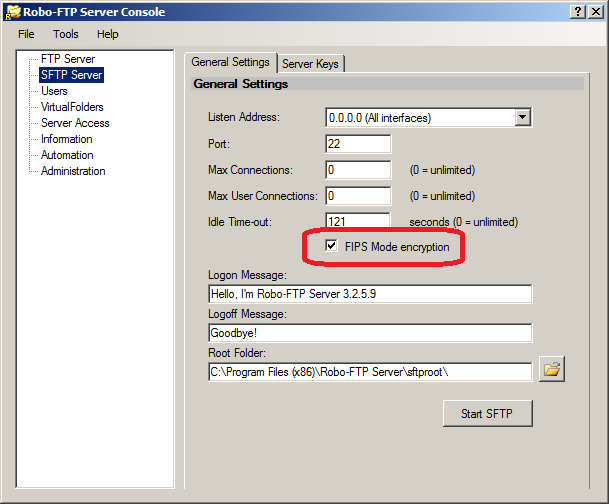Screen dimensions: 609x504
Task: Switch to the Server Keys tab
Action: point(310,64)
